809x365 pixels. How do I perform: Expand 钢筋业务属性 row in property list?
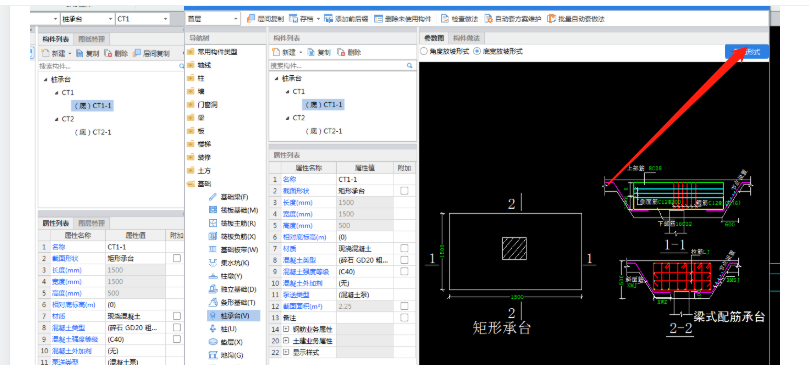click(x=285, y=329)
